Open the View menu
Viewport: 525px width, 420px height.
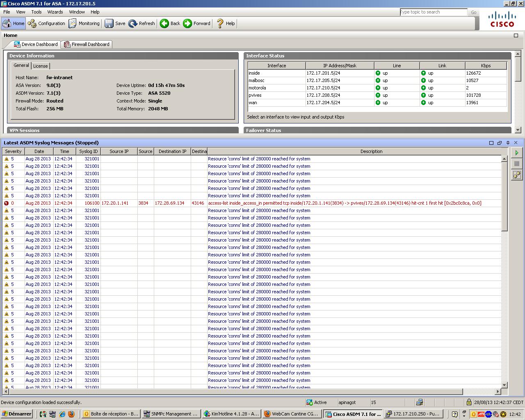[x=21, y=12]
